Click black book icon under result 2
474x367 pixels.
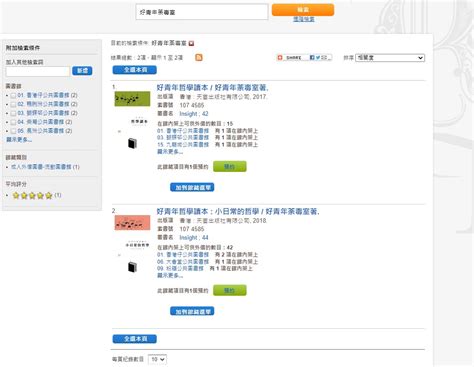[x=132, y=267]
